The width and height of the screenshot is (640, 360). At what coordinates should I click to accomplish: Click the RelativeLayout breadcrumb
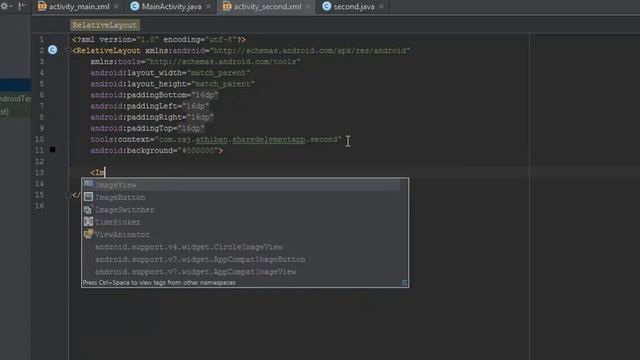pos(104,25)
